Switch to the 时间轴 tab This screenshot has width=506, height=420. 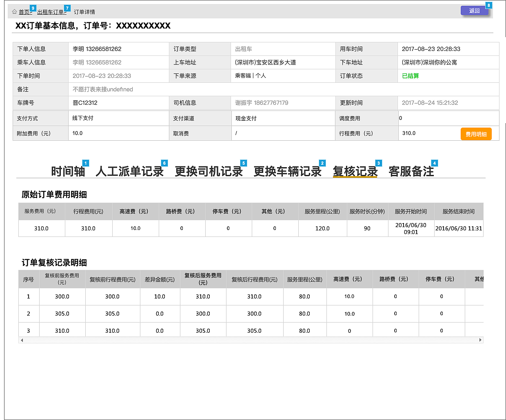68,171
